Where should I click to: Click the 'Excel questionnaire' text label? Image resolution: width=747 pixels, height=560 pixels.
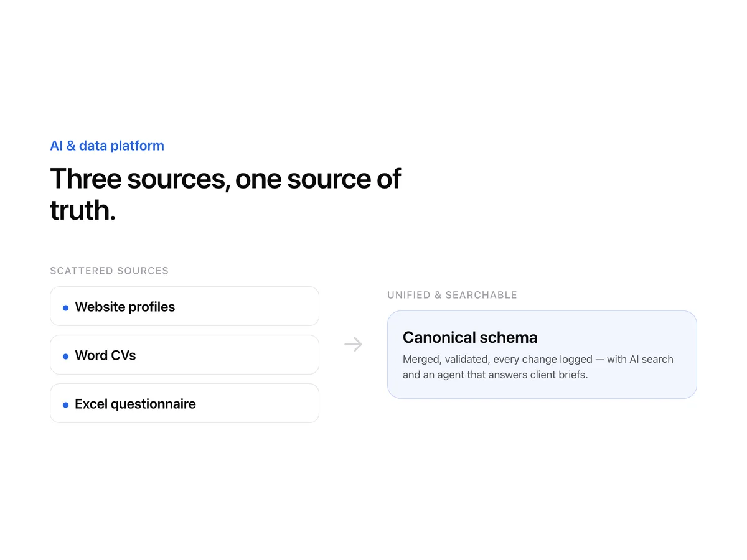click(135, 404)
